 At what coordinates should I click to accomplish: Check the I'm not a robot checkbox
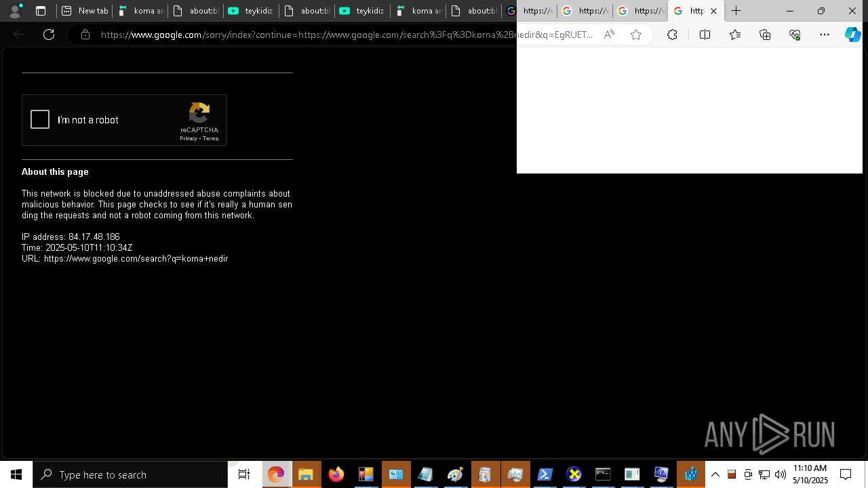pos(40,120)
